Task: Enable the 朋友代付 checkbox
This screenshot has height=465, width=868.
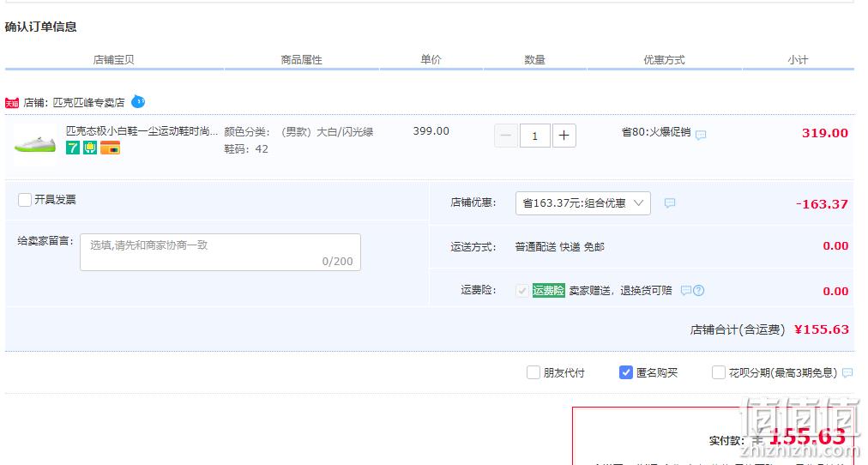Action: [533, 372]
